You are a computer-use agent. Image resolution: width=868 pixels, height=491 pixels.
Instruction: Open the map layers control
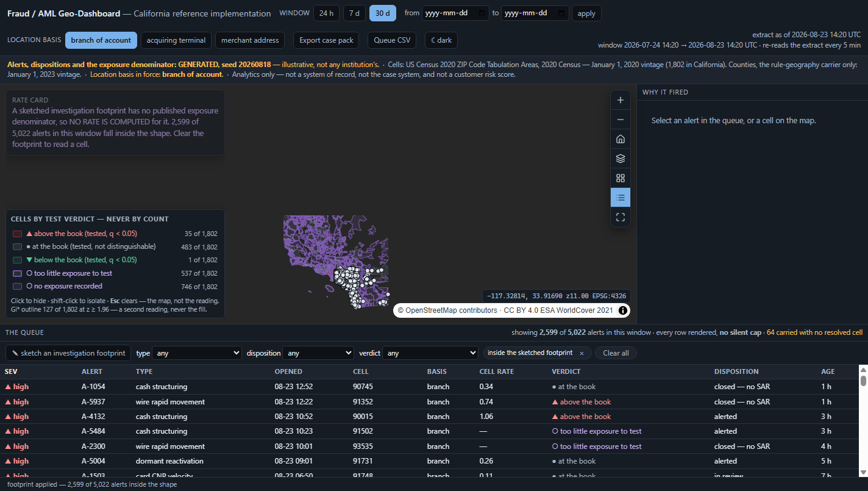pos(621,159)
